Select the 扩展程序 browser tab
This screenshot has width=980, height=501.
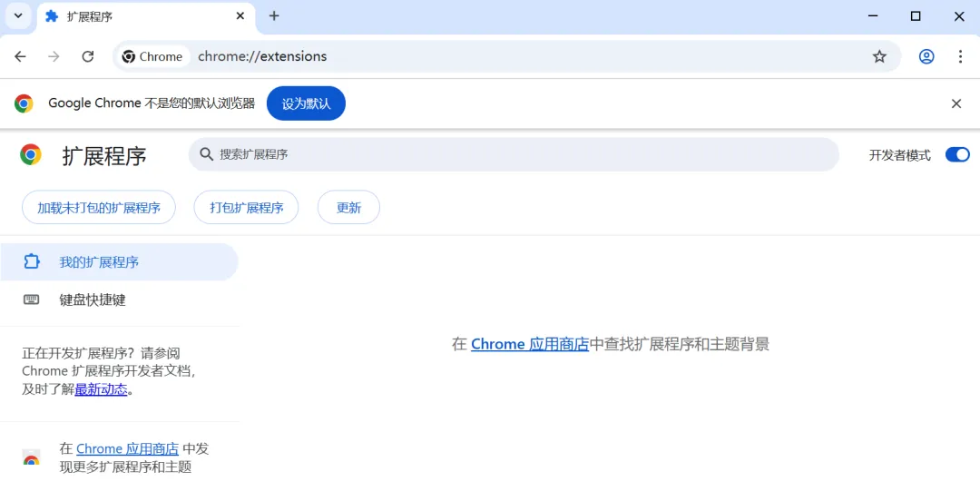point(146,17)
